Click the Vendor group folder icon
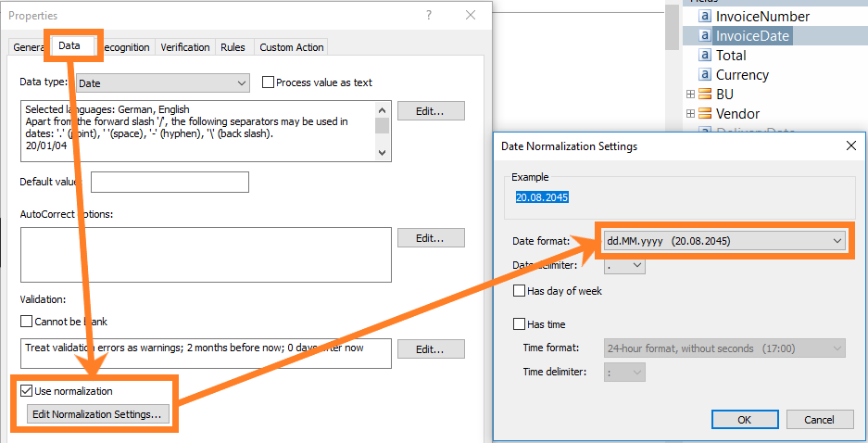868x443 pixels. tap(705, 113)
